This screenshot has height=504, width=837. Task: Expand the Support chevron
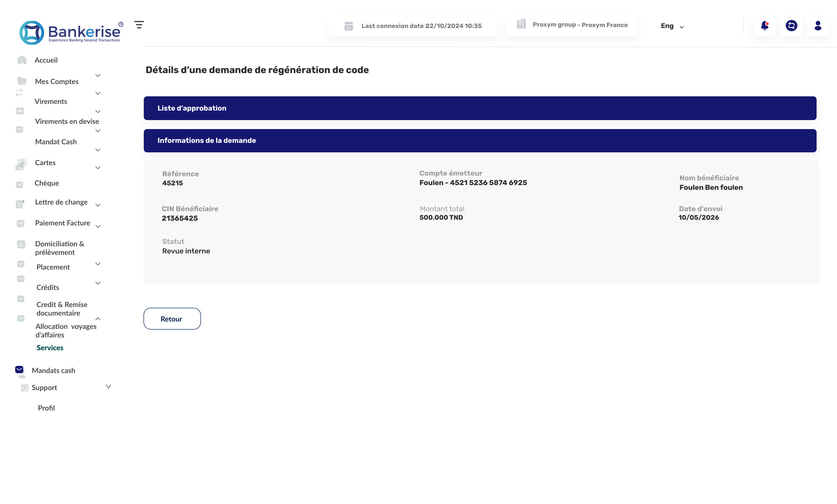[108, 387]
